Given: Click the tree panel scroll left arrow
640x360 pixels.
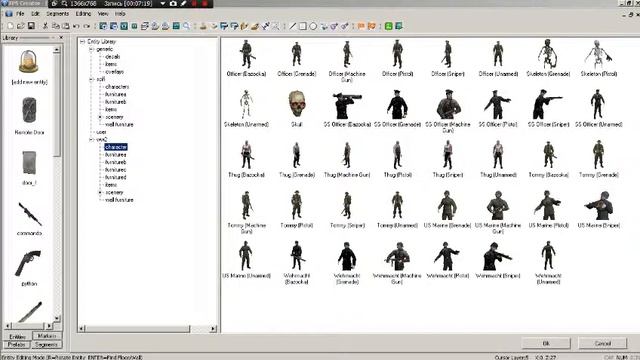Looking at the screenshot, I should pos(82,329).
